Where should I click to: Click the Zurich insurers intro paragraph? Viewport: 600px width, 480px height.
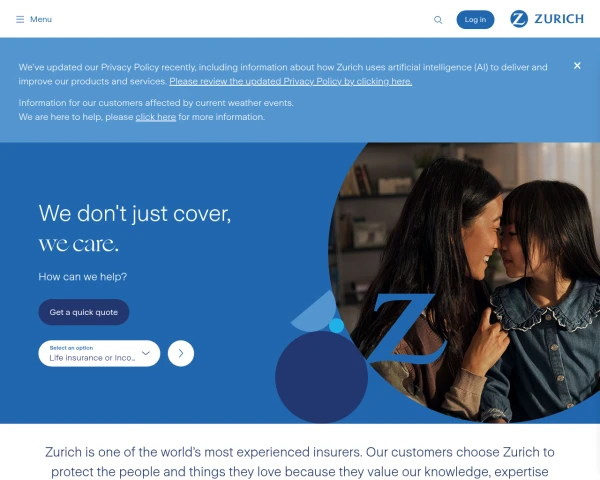(x=300, y=462)
